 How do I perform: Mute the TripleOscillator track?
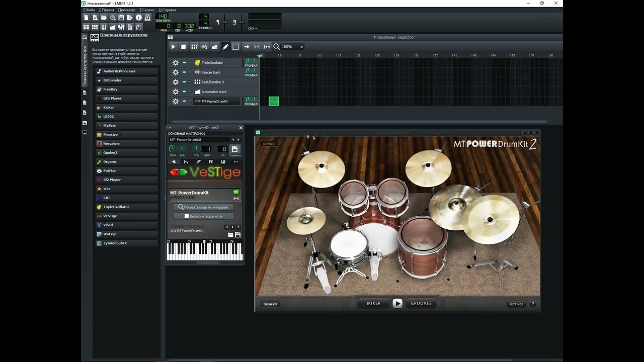coord(184,63)
